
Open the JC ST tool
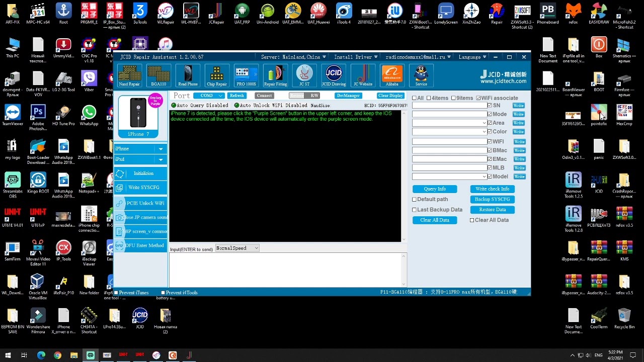(304, 75)
